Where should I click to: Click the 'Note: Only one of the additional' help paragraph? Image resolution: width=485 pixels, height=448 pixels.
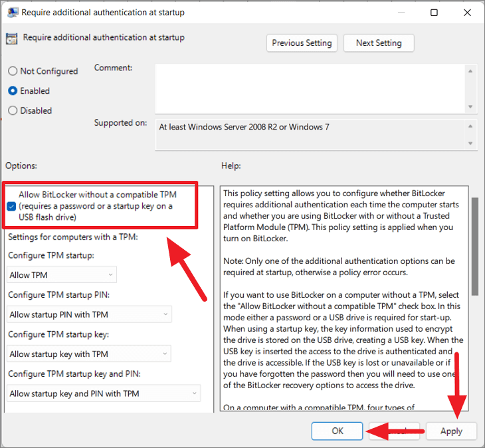coord(339,267)
